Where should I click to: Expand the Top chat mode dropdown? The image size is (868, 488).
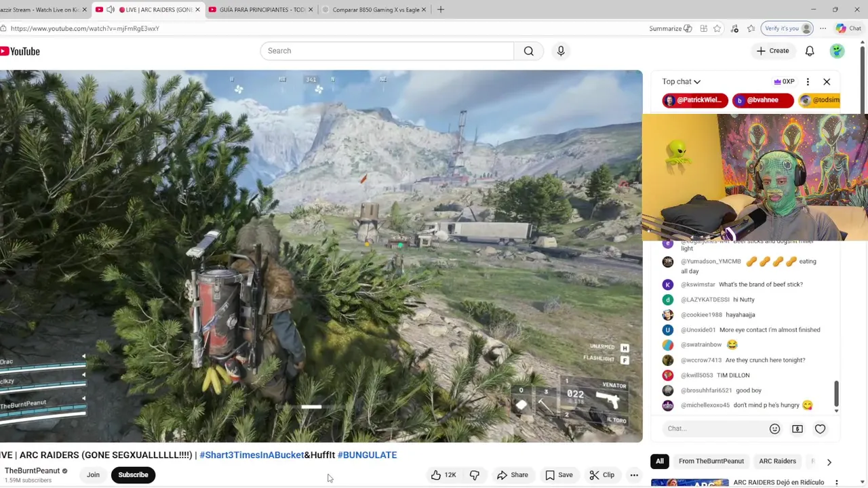pos(682,81)
